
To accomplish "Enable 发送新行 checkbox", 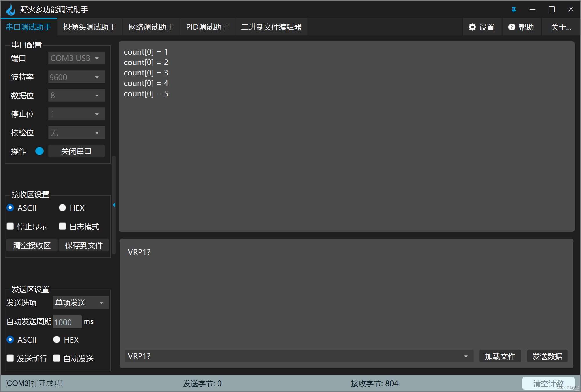I will point(10,358).
